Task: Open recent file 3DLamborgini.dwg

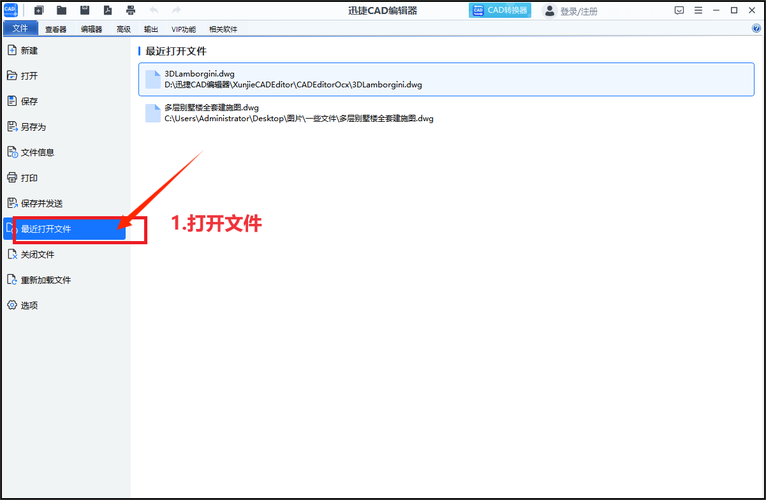Action: click(x=446, y=79)
